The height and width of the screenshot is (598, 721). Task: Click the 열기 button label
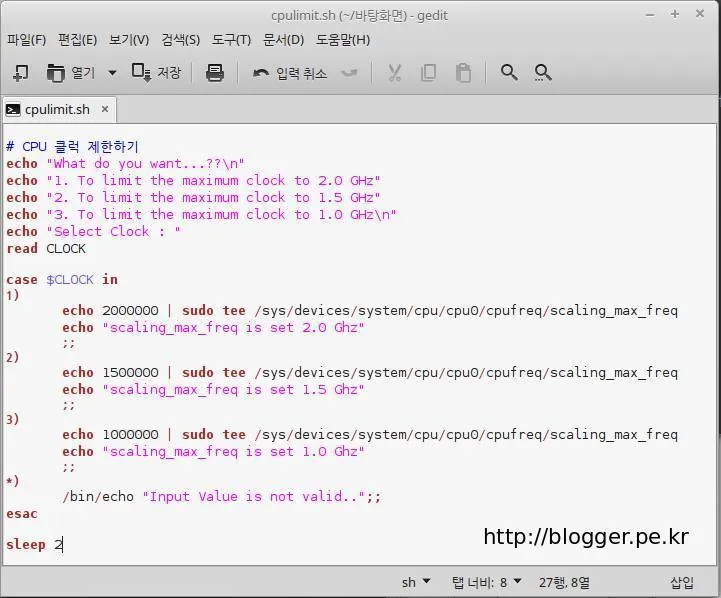point(83,73)
